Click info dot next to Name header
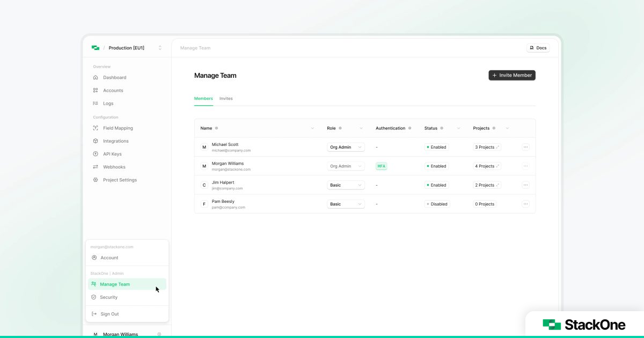The height and width of the screenshot is (338, 644). pyautogui.click(x=216, y=128)
